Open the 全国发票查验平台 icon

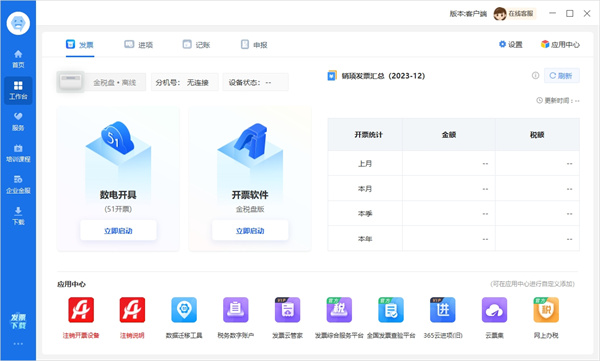click(391, 310)
